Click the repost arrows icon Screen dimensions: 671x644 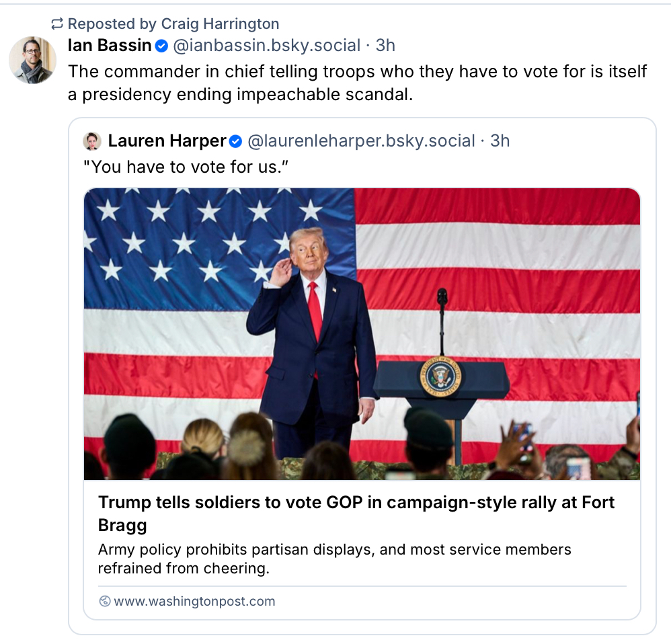coord(57,24)
